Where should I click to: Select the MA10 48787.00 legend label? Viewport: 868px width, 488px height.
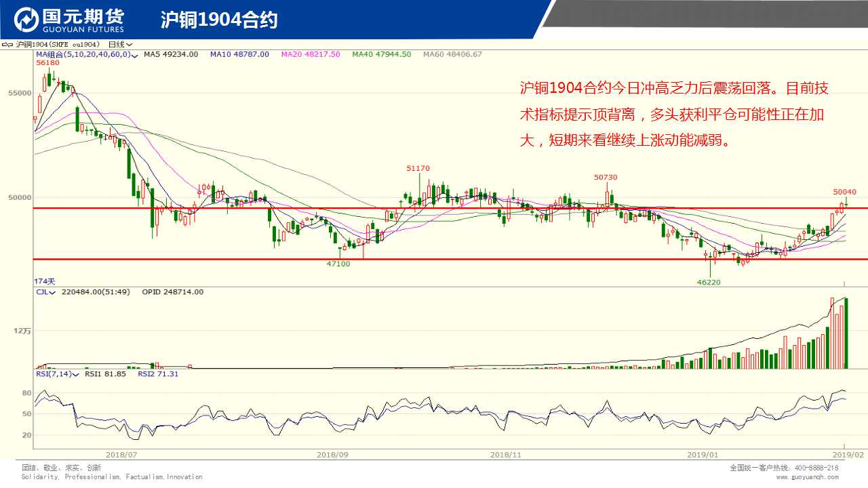[x=239, y=54]
